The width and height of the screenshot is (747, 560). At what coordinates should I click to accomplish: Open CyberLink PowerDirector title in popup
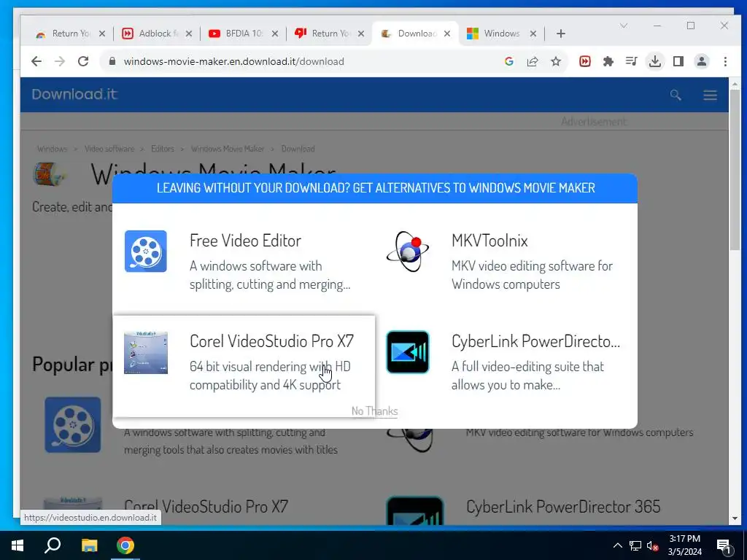(x=535, y=341)
